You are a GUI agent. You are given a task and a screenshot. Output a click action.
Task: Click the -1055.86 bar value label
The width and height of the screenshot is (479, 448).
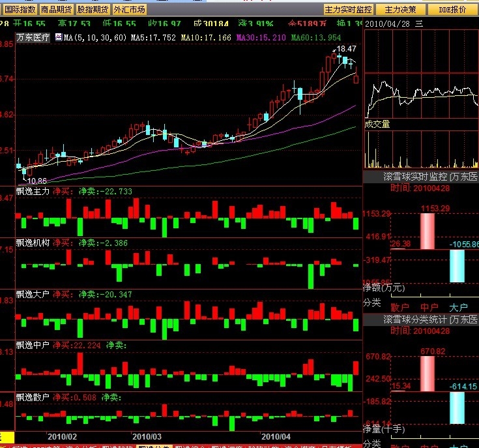coord(464,244)
